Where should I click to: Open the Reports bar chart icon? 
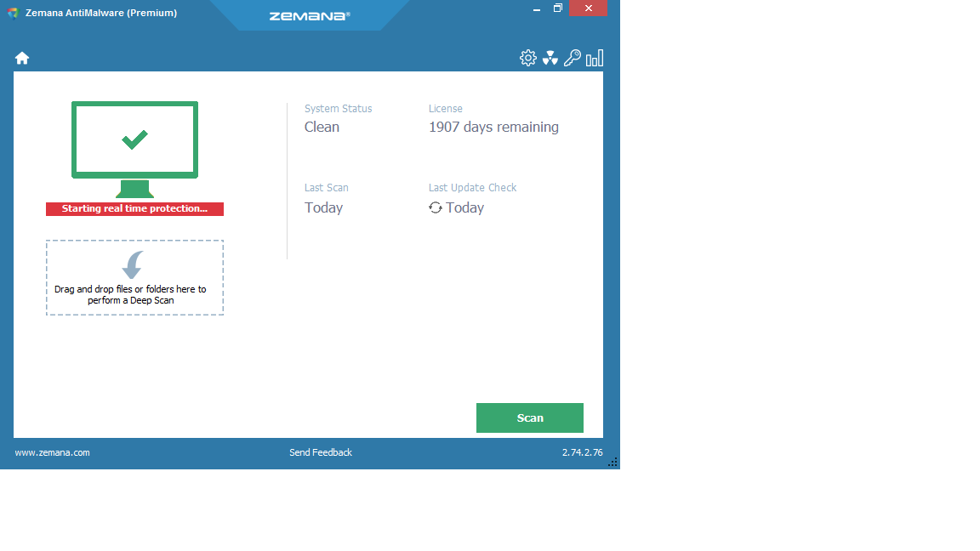pyautogui.click(x=595, y=58)
